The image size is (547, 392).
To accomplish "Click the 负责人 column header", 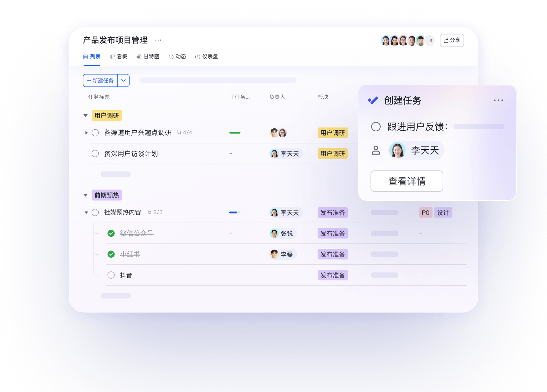I will click(x=277, y=97).
